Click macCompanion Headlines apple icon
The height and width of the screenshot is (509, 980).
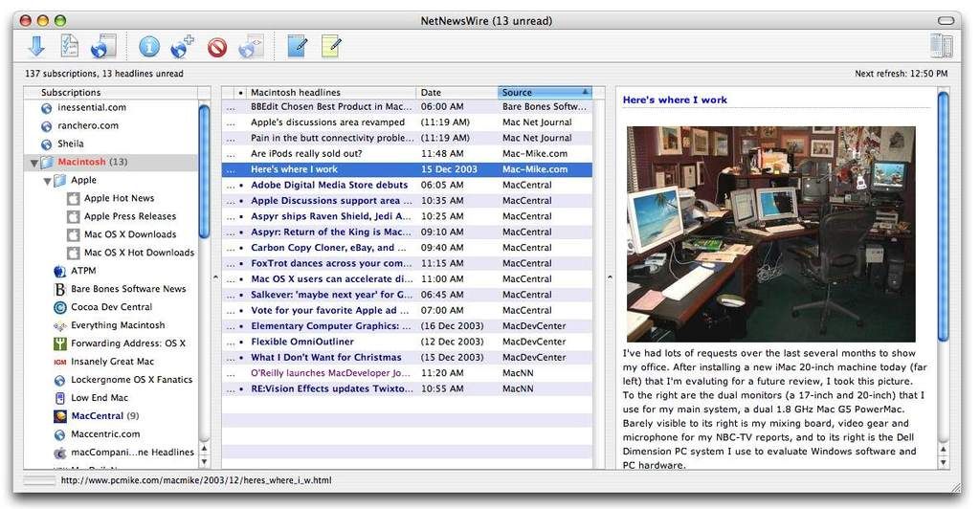(x=60, y=453)
